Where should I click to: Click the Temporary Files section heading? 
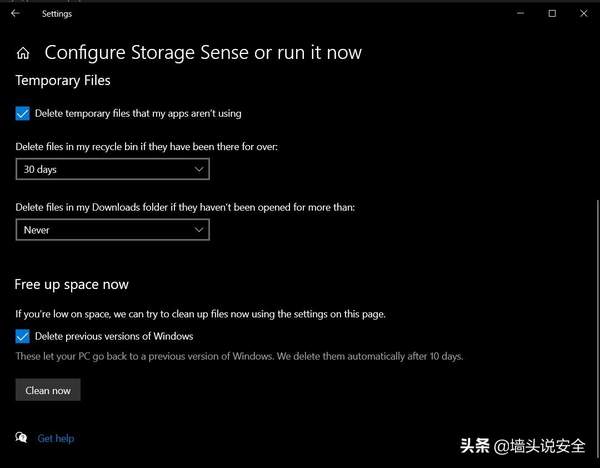63,80
